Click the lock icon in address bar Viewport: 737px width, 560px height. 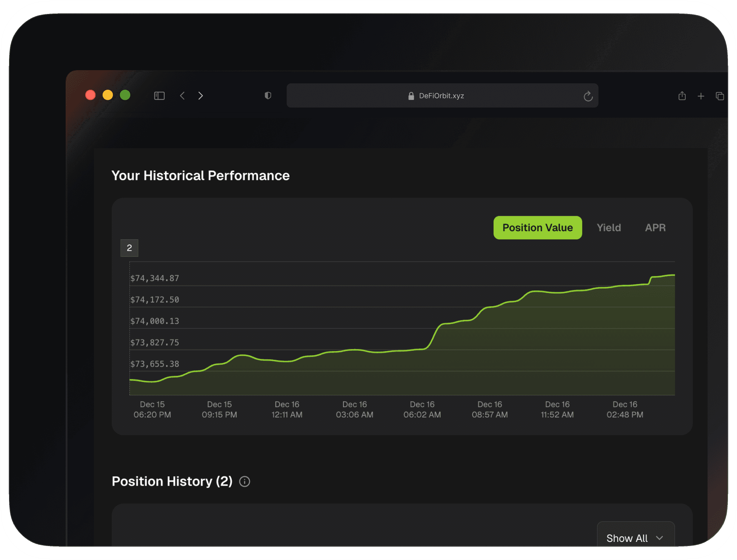[x=411, y=96]
